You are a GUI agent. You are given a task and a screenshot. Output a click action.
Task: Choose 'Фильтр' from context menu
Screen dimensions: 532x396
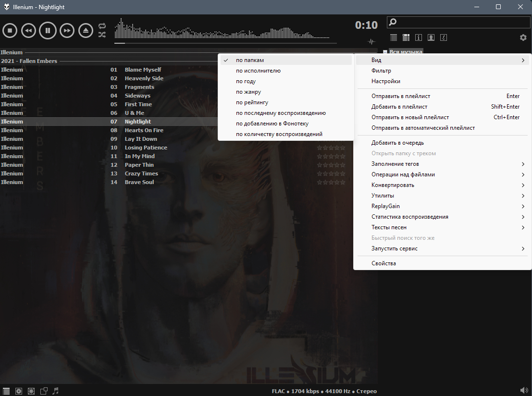coord(443,71)
